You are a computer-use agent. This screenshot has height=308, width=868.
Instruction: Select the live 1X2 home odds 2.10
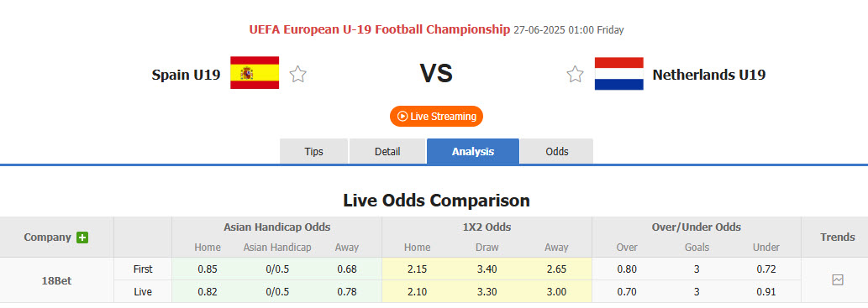click(417, 291)
